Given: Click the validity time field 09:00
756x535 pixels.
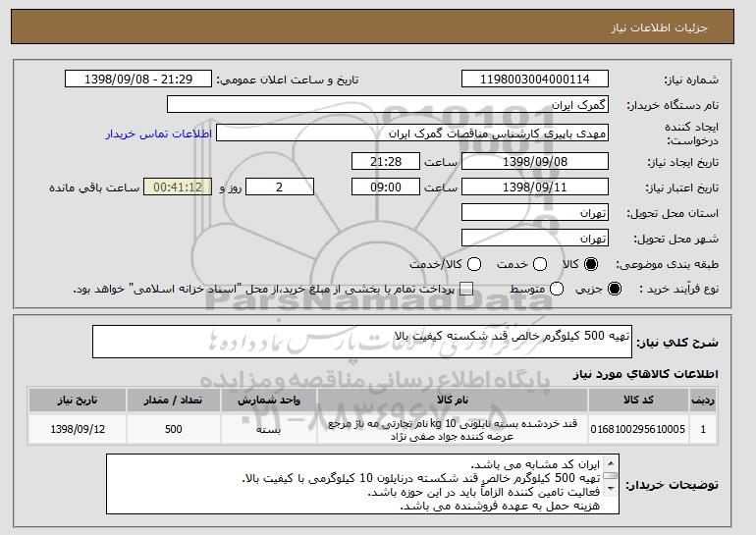Looking at the screenshot, I should click(x=386, y=187).
